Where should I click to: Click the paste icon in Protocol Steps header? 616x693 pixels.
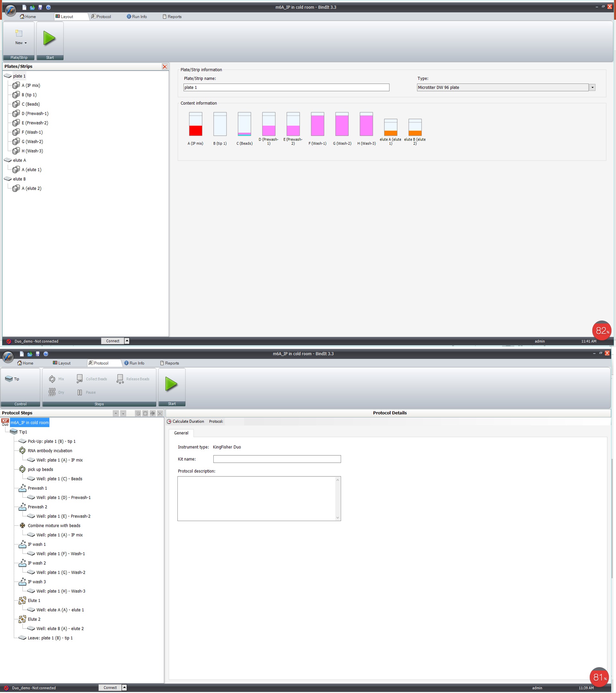(145, 413)
